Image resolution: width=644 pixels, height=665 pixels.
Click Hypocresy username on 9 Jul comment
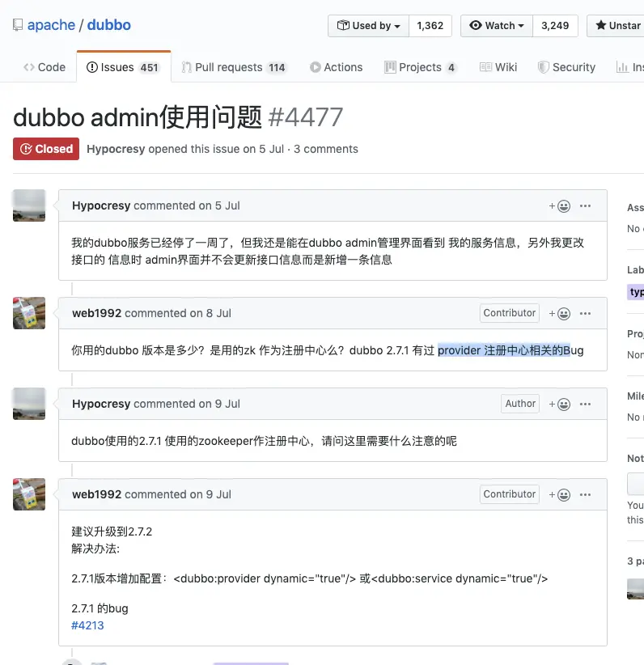coord(101,404)
